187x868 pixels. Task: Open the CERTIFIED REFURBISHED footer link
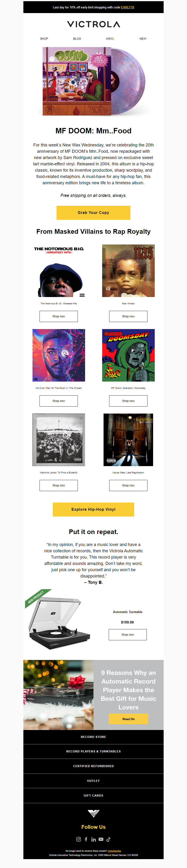93,765
